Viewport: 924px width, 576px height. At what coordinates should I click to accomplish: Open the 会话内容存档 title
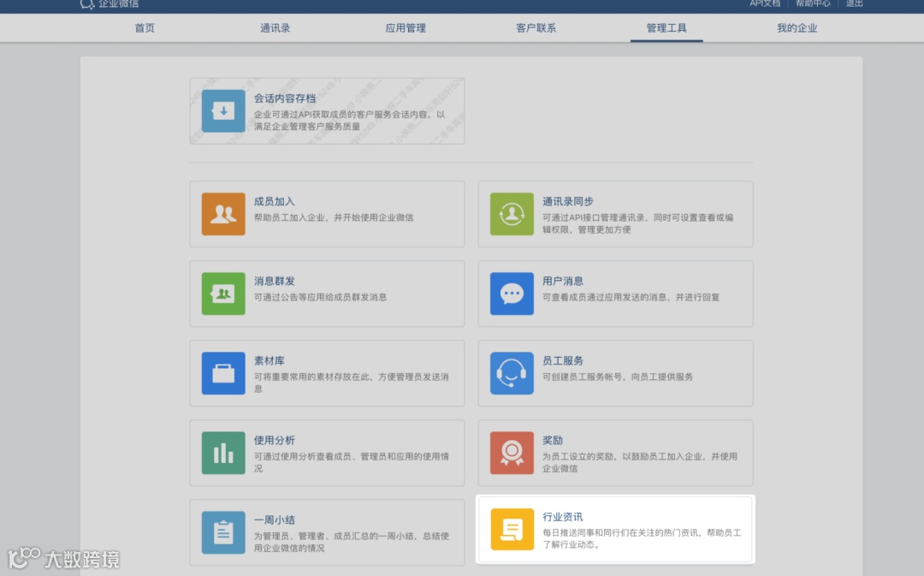pyautogui.click(x=285, y=98)
